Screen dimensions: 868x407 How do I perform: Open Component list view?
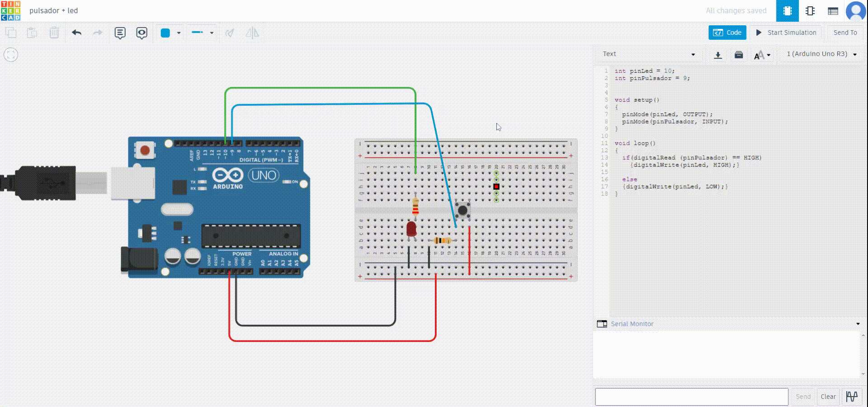833,11
